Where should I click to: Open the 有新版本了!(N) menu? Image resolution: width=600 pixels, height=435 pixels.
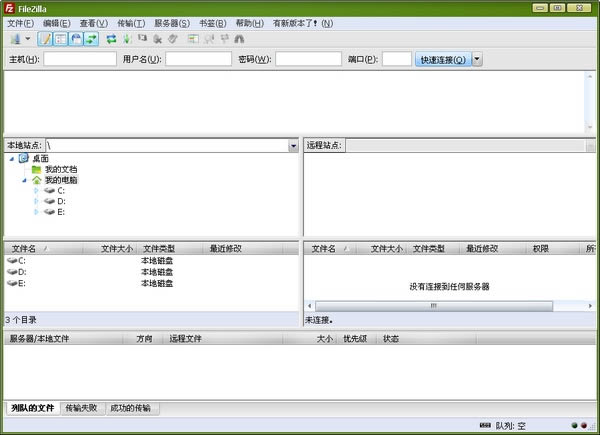point(303,23)
